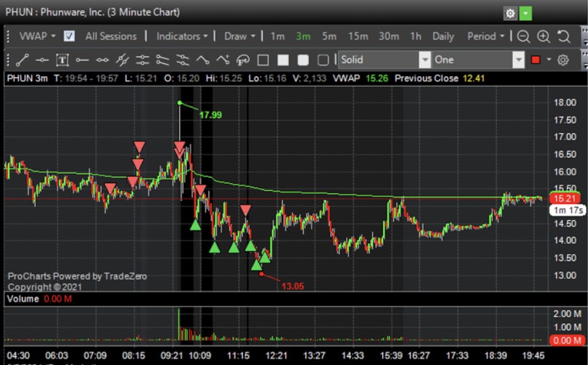Viewport: 588px width, 365px height.
Task: Toggle the All Sessions checkbox
Action: (x=69, y=36)
